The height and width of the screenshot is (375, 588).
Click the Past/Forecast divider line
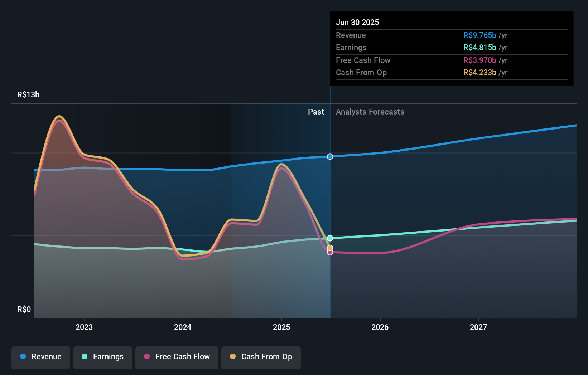pos(330,197)
